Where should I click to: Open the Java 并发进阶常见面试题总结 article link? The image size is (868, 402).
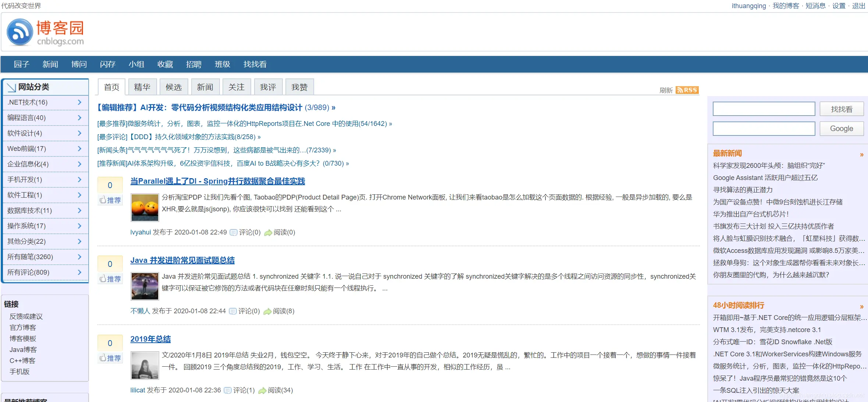(x=182, y=260)
